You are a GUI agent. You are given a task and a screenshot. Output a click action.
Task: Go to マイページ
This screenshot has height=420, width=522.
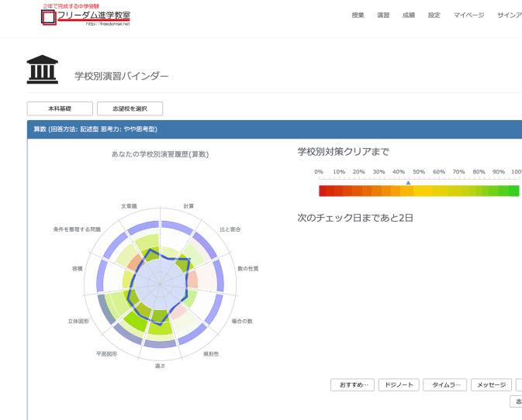468,15
